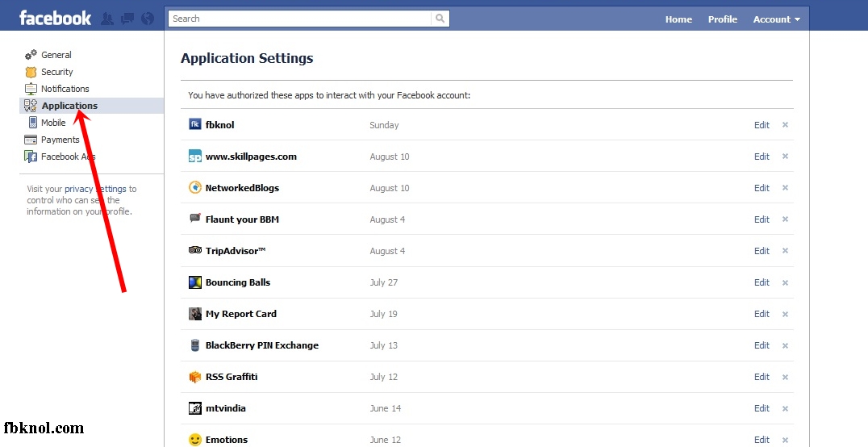Remove Flaunt your BBM with X
Image resolution: width=868 pixels, height=447 pixels.
pos(785,219)
